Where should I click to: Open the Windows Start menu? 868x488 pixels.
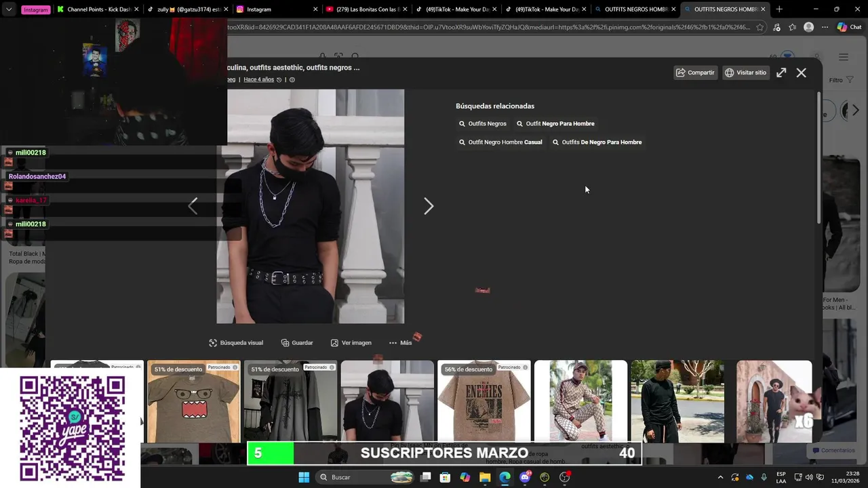(304, 477)
